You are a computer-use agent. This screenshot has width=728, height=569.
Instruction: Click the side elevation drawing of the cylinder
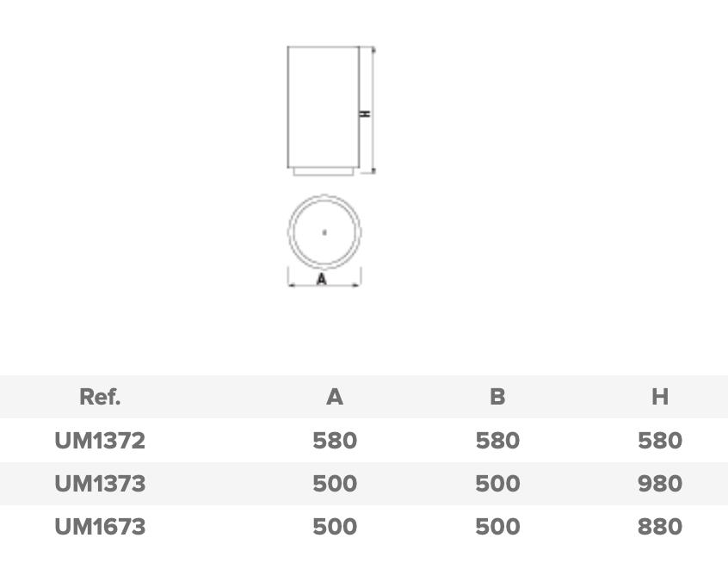click(x=323, y=108)
